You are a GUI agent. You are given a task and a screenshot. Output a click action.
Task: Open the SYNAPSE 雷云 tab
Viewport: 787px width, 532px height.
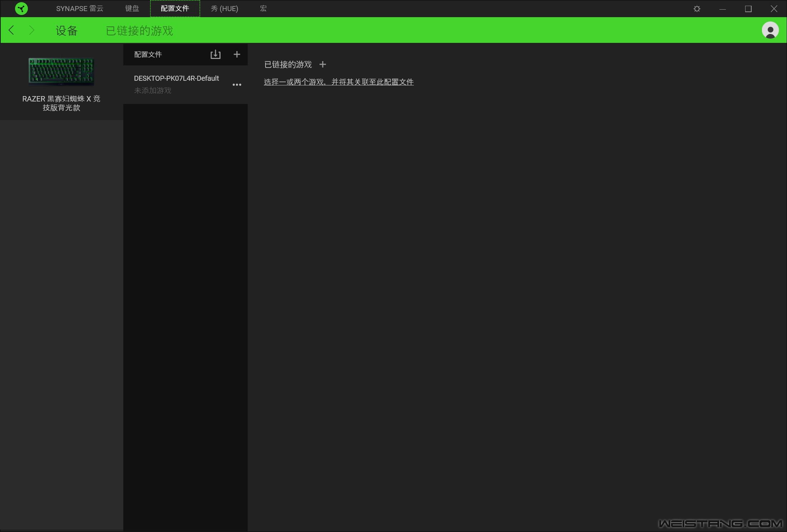coord(80,9)
